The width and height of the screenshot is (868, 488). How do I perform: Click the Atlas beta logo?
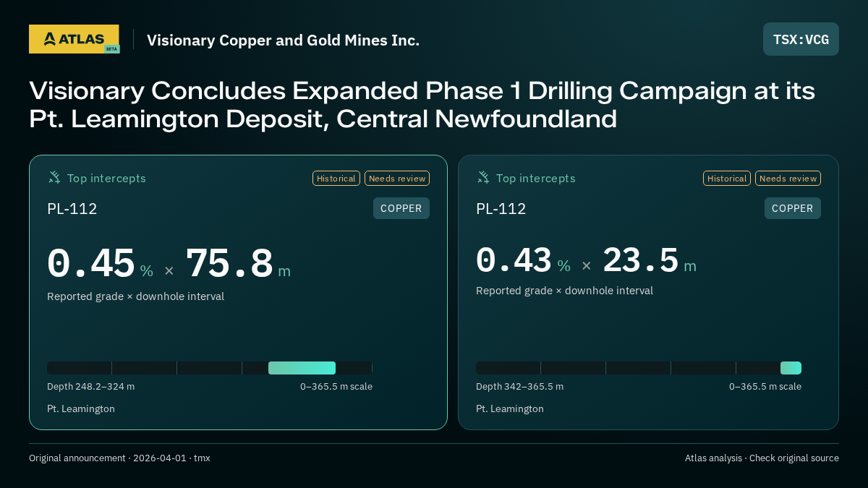click(x=74, y=39)
